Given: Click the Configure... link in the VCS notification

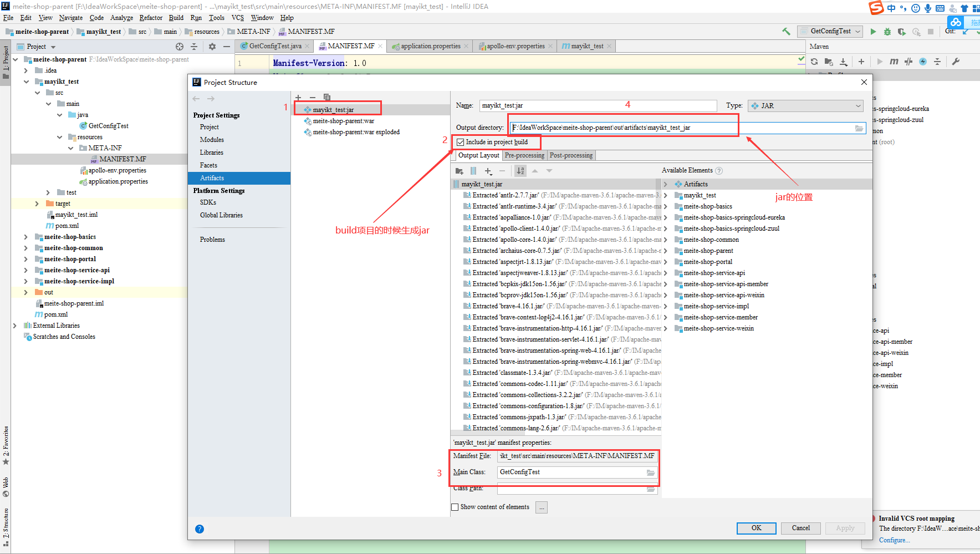Looking at the screenshot, I should 894,541.
